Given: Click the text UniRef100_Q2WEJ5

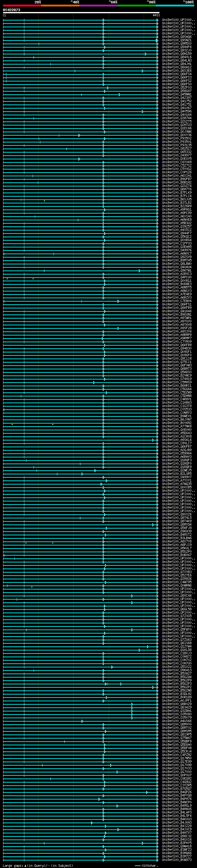Looking at the screenshot, I should pos(176,470).
